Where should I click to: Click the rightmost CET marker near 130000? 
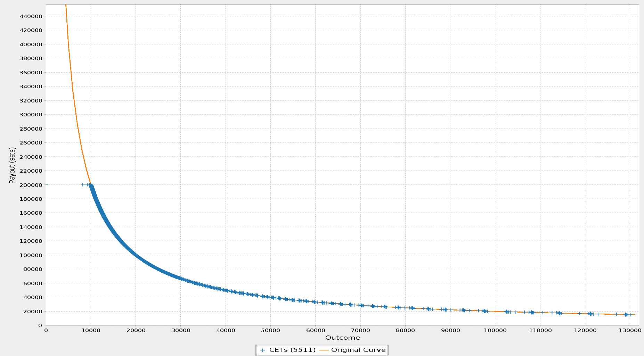(630, 315)
